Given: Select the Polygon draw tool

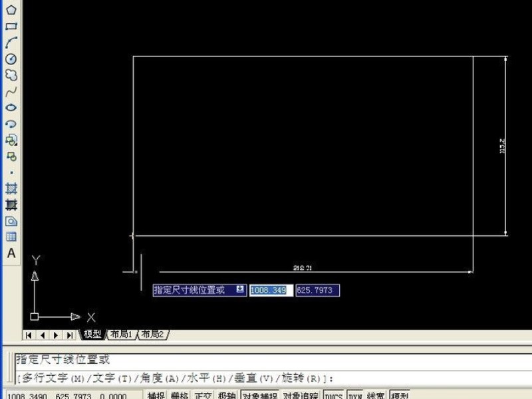Looking at the screenshot, I should coord(11,10).
